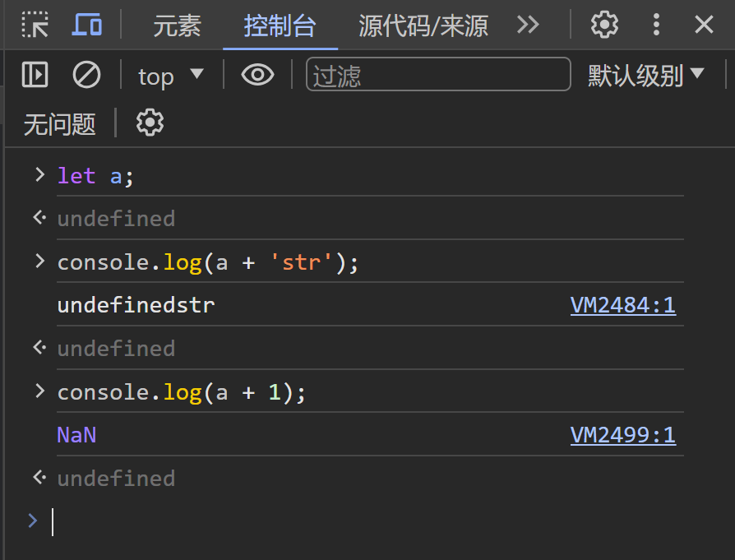The height and width of the screenshot is (560, 735).
Task: Open the VM2484:1 source link
Action: click(623, 305)
